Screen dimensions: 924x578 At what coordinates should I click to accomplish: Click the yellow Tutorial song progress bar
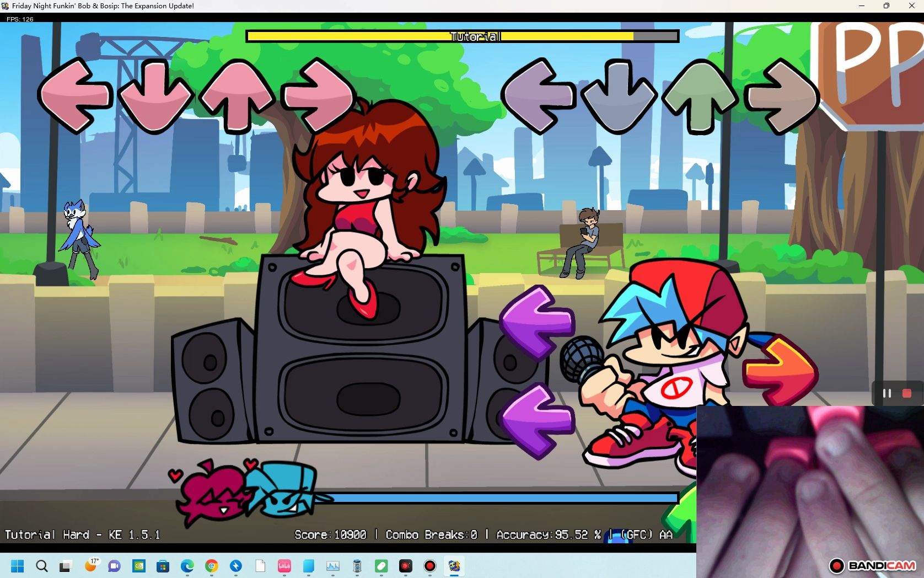click(462, 36)
